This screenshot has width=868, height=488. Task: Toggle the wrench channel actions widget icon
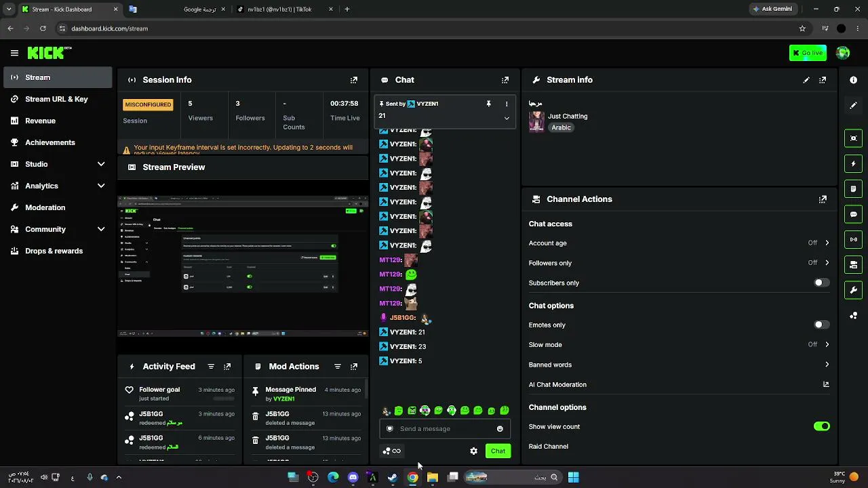[x=854, y=290]
